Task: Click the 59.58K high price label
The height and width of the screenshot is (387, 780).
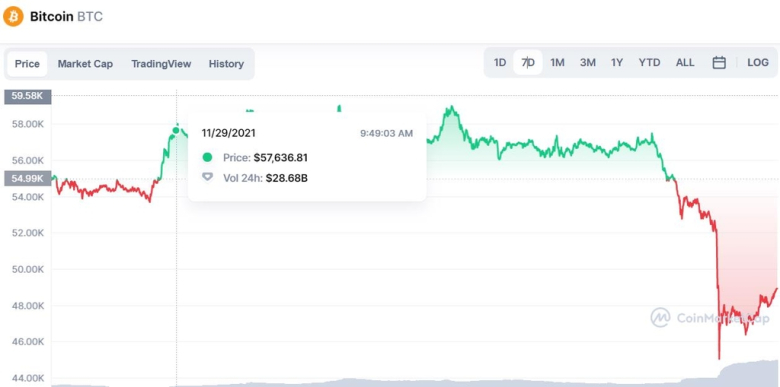Action: [x=27, y=96]
